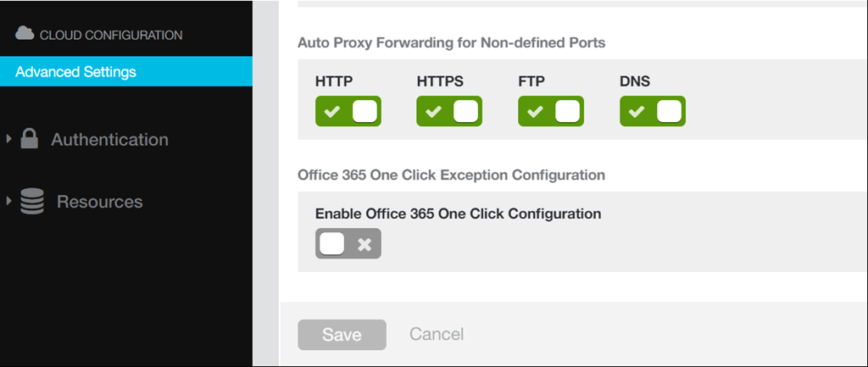The height and width of the screenshot is (367, 868).
Task: Switch off the FTP forwarding toggle
Action: pos(551,111)
